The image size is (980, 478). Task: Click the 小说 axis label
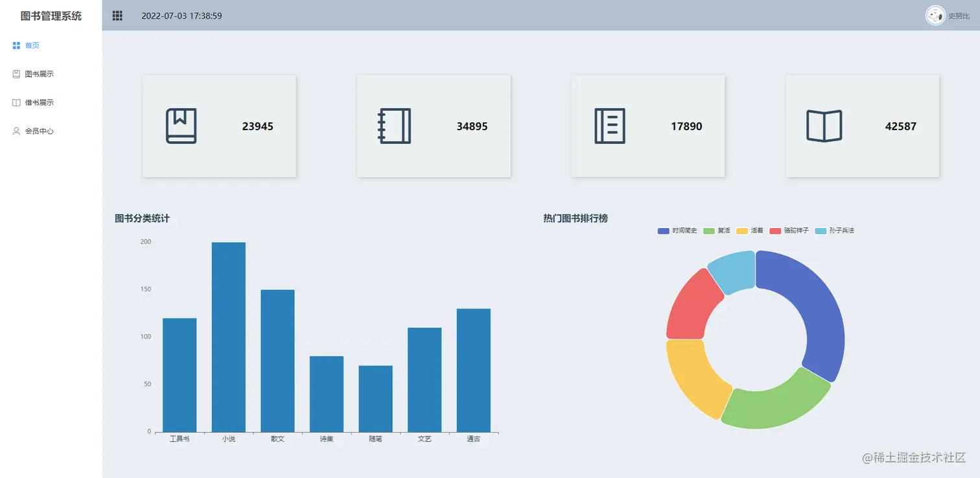point(229,439)
